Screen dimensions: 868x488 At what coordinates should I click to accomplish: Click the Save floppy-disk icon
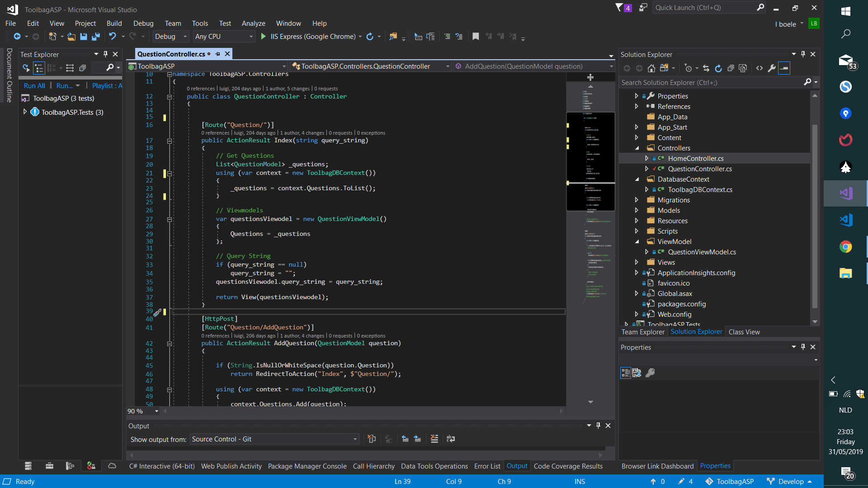[83, 37]
